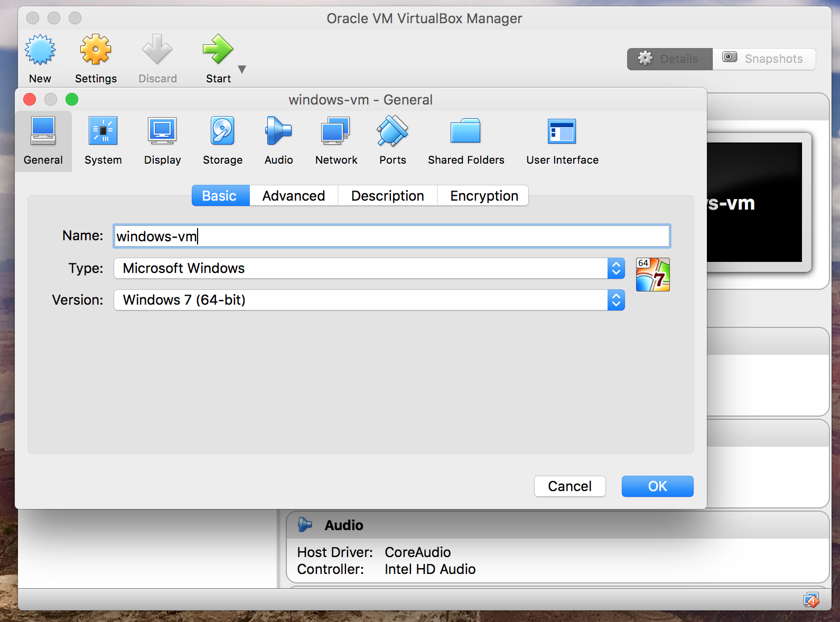This screenshot has height=622, width=840.
Task: Expand the Start button dropdown arrow
Action: pyautogui.click(x=242, y=69)
